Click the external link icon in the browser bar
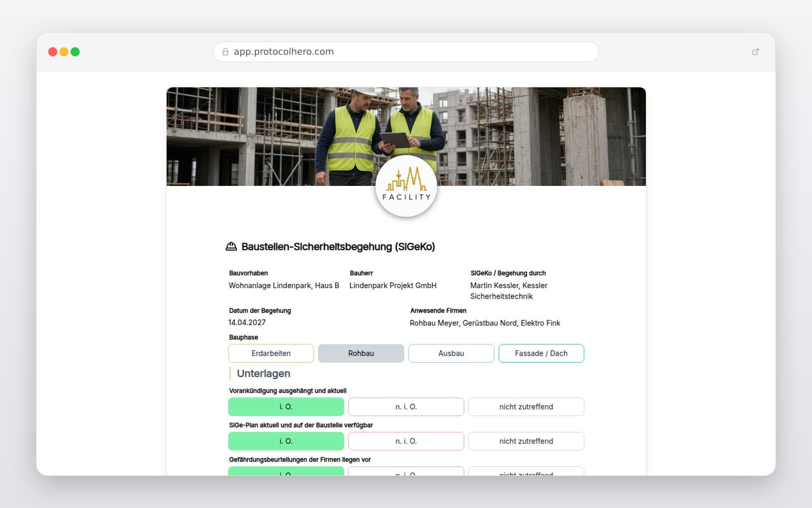 tap(755, 52)
